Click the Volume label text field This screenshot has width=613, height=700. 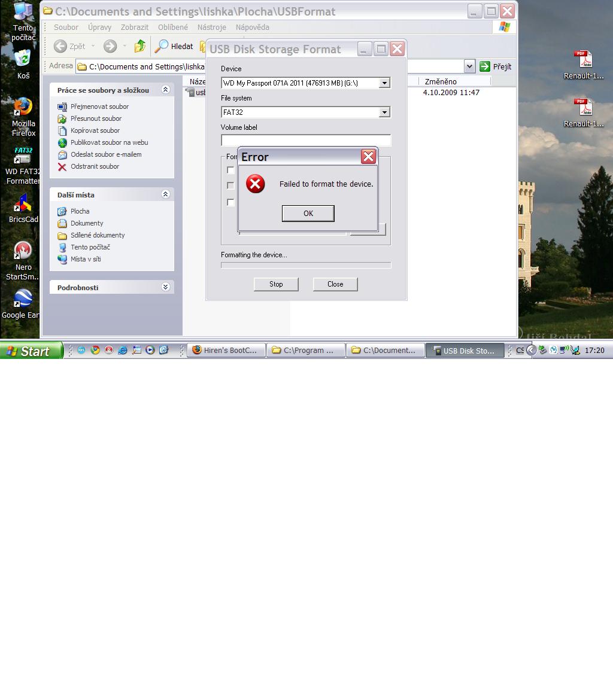(306, 141)
